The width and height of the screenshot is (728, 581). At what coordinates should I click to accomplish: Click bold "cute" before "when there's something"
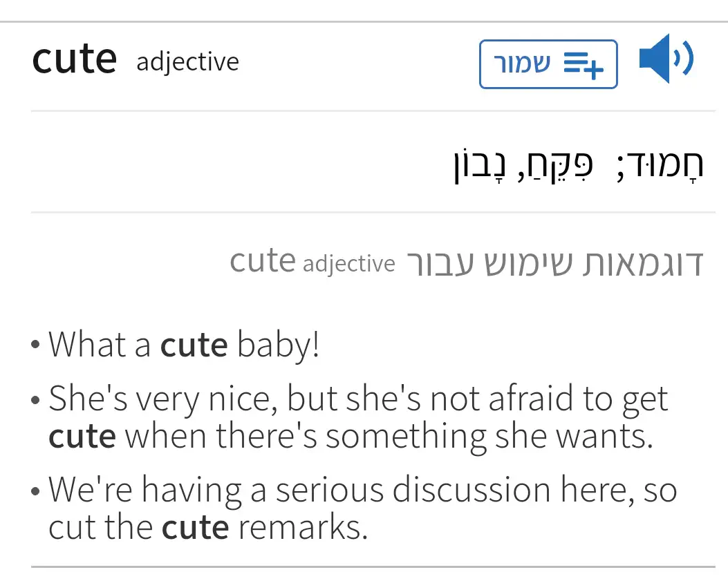pos(82,437)
